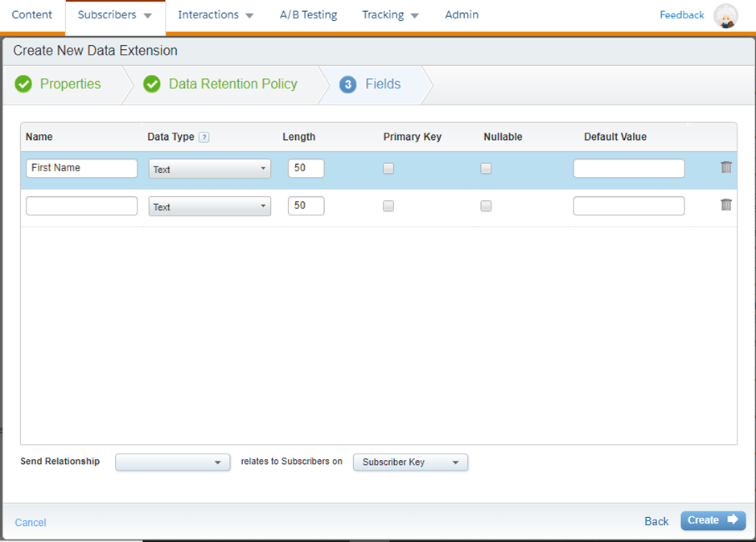Tick Nullable checkbox on second row
Viewport: 756px width, 542px height.
click(x=486, y=206)
